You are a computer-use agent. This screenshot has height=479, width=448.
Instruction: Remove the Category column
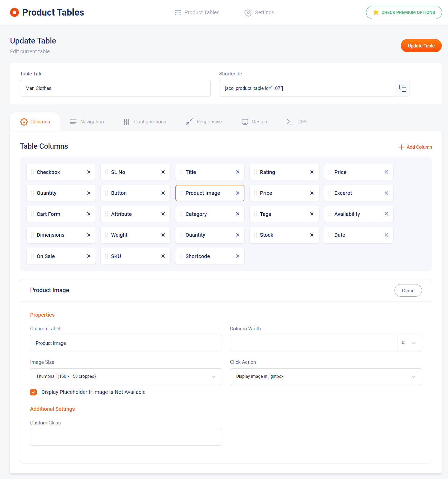(238, 214)
